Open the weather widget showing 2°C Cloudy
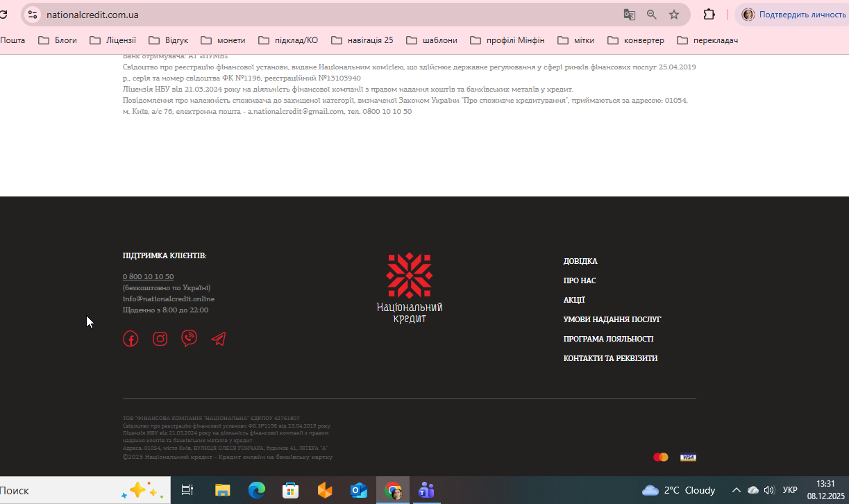The image size is (849, 504). pyautogui.click(x=679, y=490)
